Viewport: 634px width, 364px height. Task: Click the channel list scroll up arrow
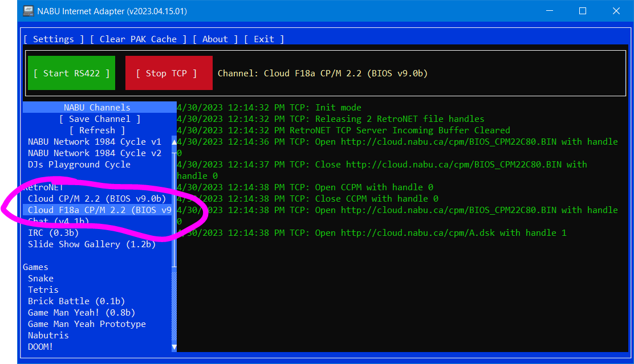[174, 142]
